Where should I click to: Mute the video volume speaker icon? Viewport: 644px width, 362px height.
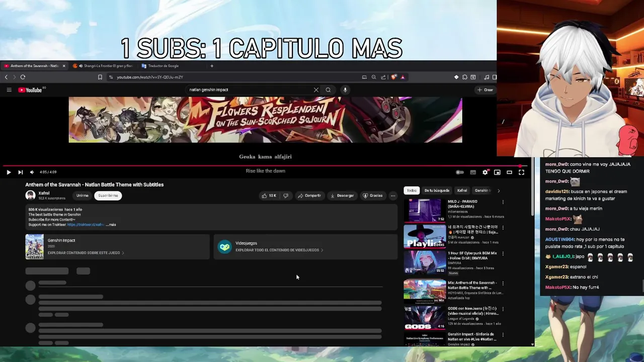click(x=32, y=172)
